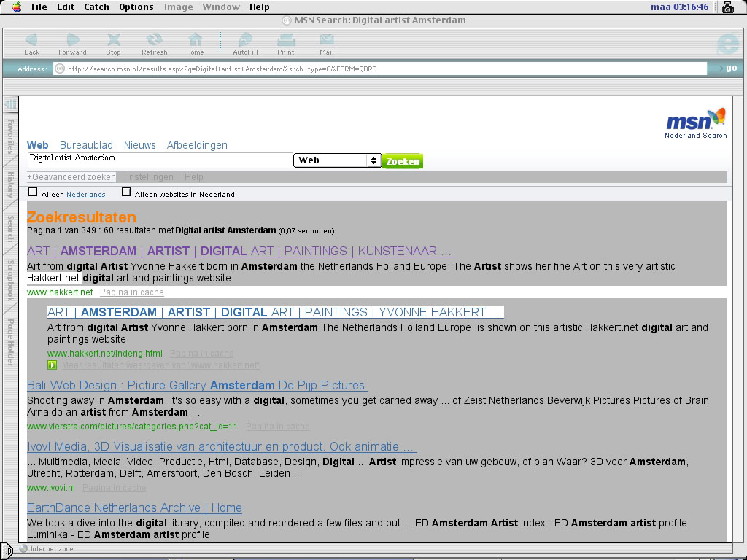
Task: Check Alleen websites in Nederland box
Action: (125, 192)
